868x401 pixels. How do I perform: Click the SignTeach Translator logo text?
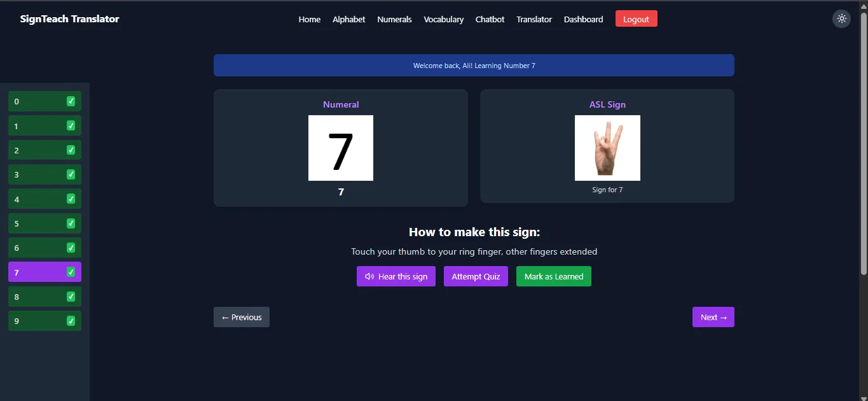(70, 19)
